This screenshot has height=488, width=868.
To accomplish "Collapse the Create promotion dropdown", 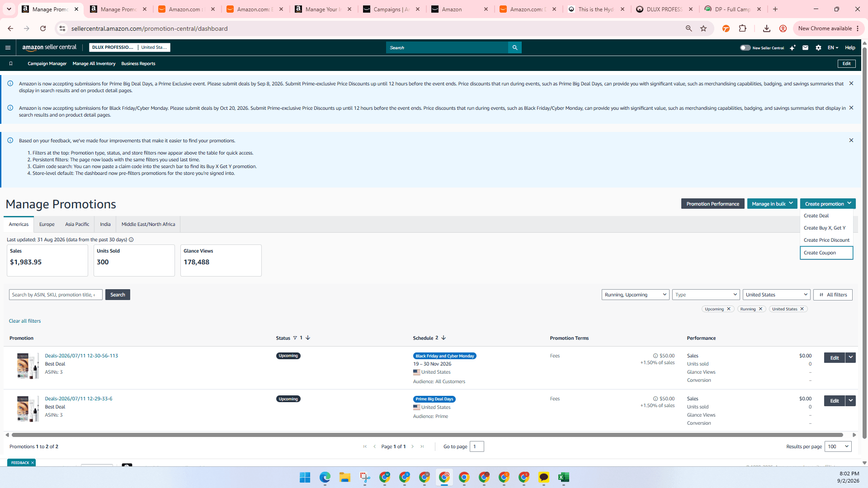I will click(828, 204).
